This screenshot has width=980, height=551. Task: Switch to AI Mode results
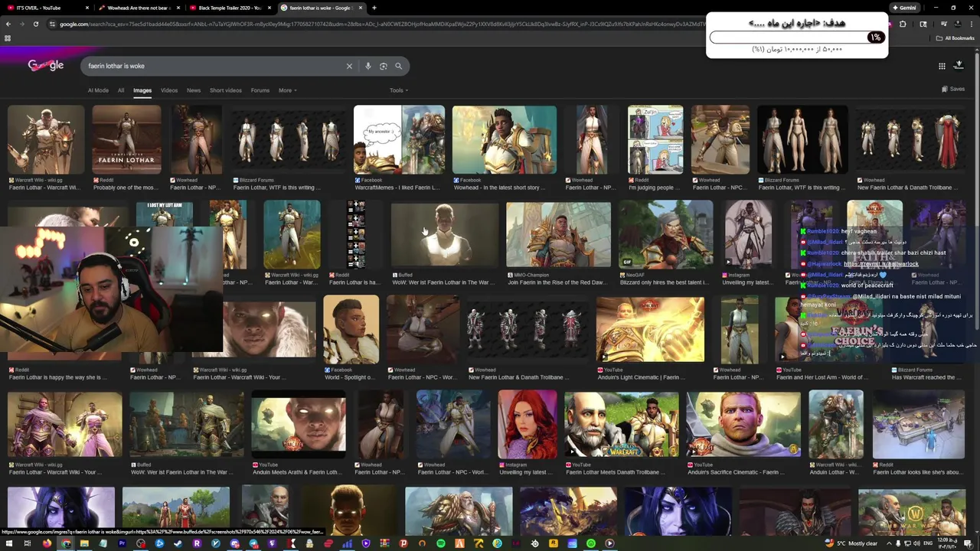98,90
